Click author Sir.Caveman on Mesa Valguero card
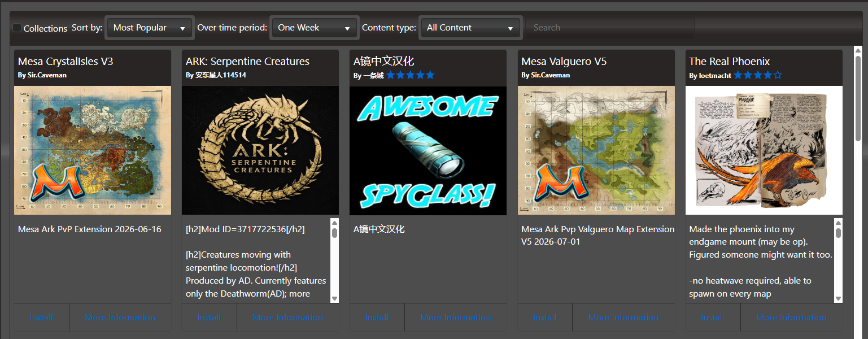Image resolution: width=868 pixels, height=339 pixels. point(551,75)
